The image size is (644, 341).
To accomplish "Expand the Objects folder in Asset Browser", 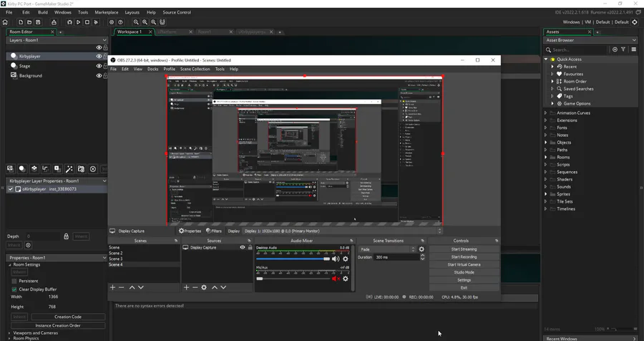I will tap(546, 143).
